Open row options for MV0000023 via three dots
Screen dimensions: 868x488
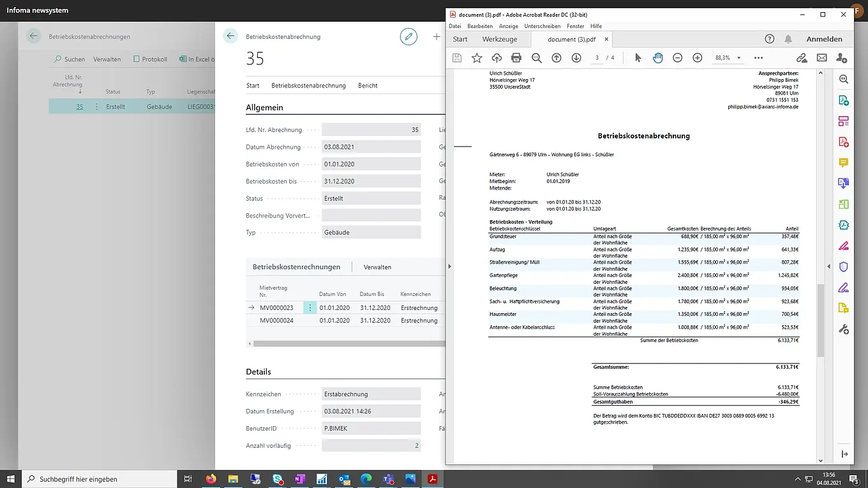tap(310, 308)
